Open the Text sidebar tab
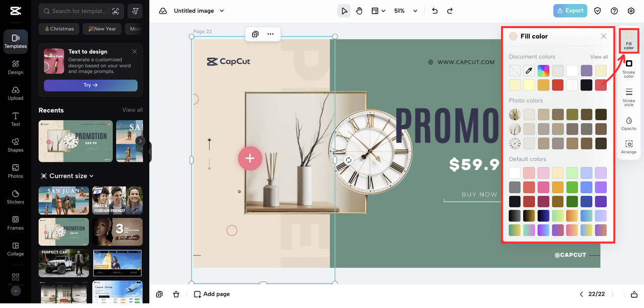The image size is (644, 308). [x=16, y=120]
